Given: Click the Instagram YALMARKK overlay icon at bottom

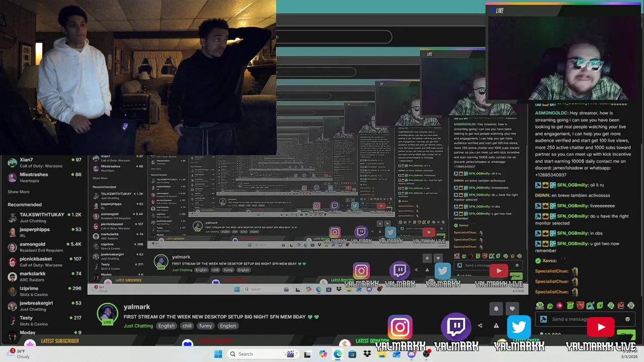Looking at the screenshot, I should tap(400, 328).
